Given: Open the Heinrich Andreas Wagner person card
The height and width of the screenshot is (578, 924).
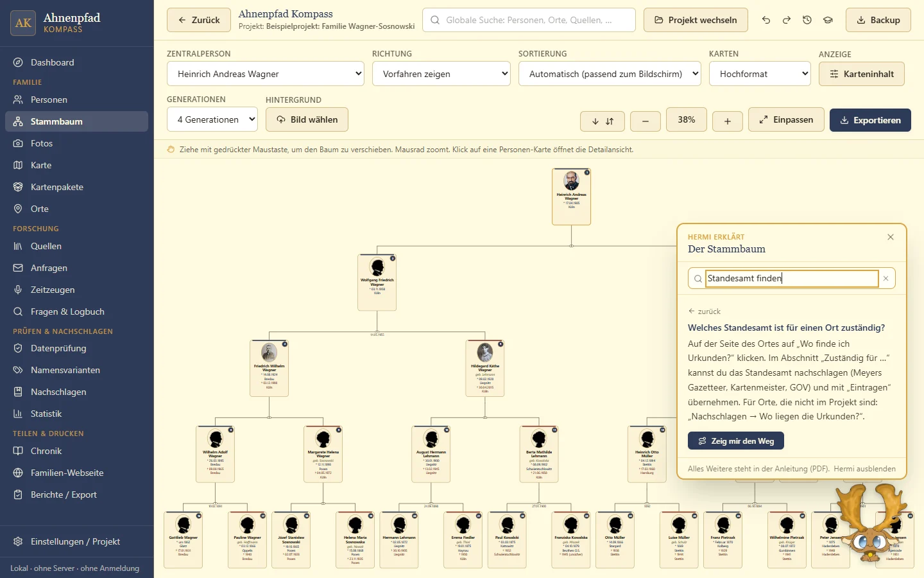Looking at the screenshot, I should point(571,197).
